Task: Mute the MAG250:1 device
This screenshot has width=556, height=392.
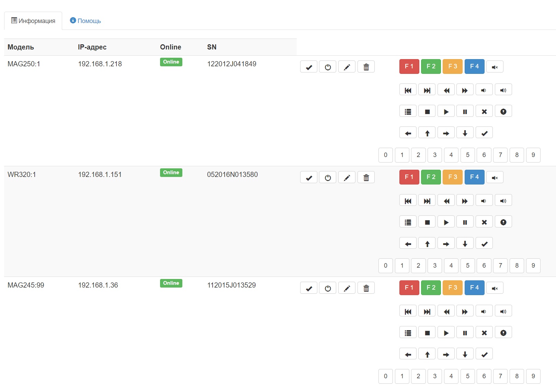Action: click(495, 67)
